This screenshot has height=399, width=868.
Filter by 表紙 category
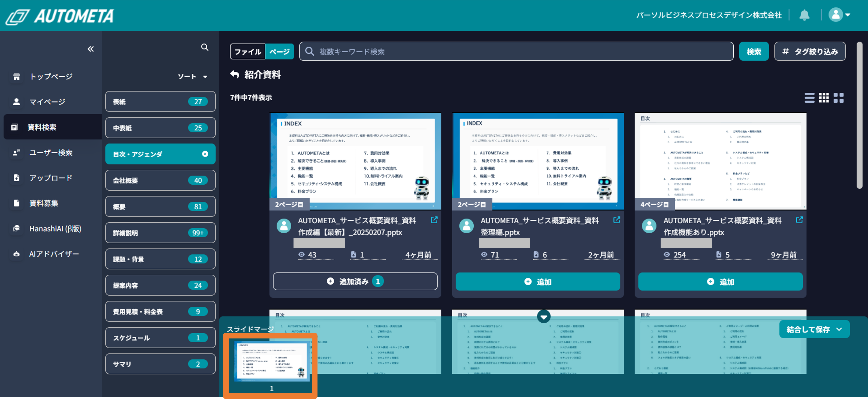coord(161,101)
